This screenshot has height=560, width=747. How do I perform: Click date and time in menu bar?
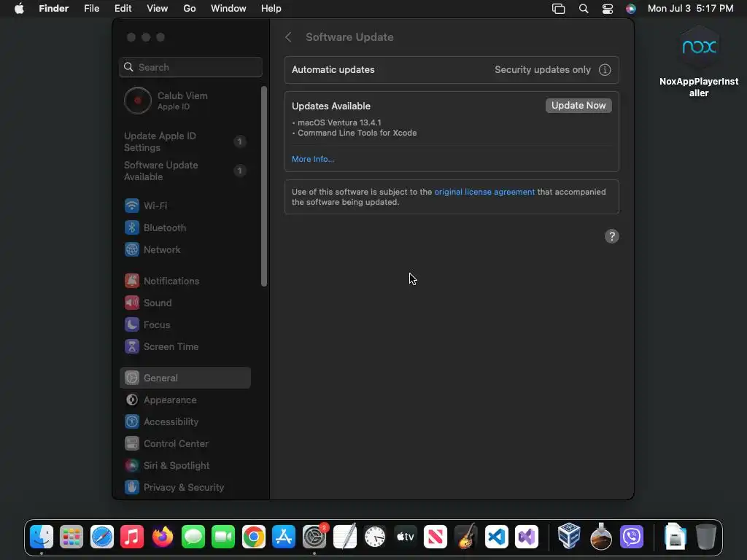pyautogui.click(x=690, y=9)
